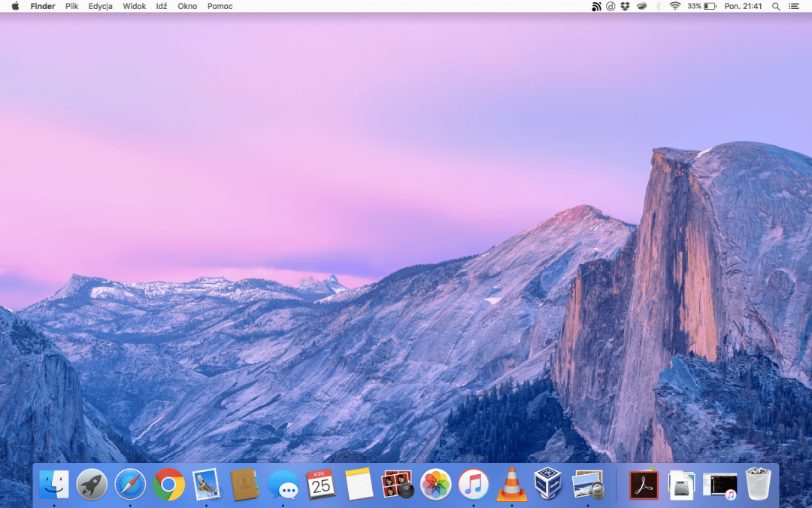Launch Safari from the dock
Viewport: 812px width, 508px height.
coord(130,485)
